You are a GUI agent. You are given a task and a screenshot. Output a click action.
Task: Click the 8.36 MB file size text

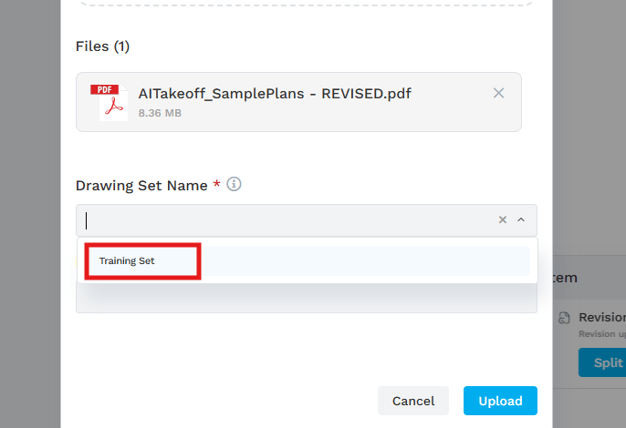(159, 114)
